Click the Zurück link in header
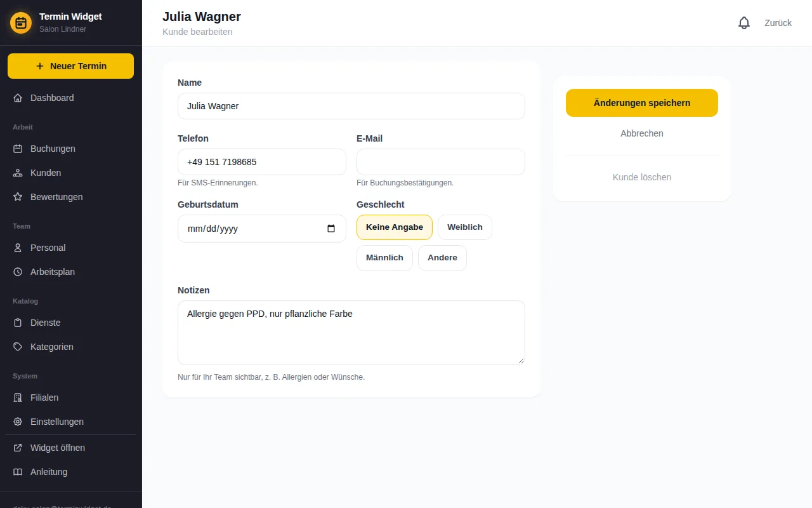Viewport: 812px width, 508px height. [x=778, y=23]
